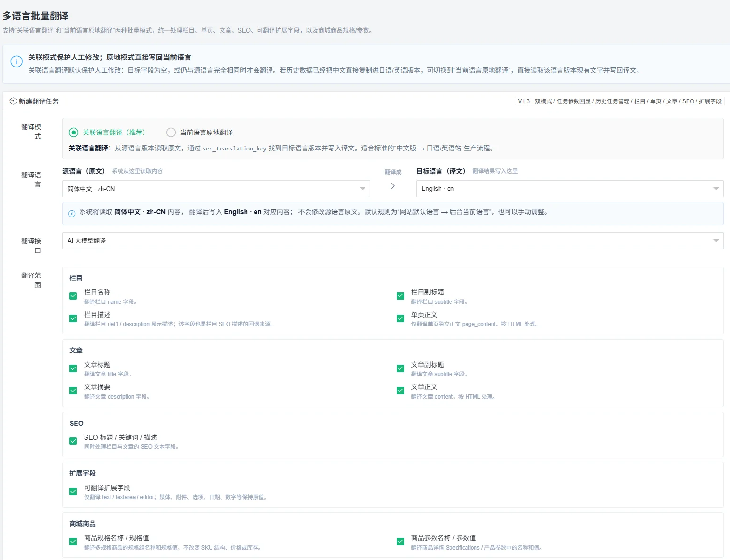
Task: Uncheck the SEO title keywords description checkbox
Action: [x=73, y=441]
